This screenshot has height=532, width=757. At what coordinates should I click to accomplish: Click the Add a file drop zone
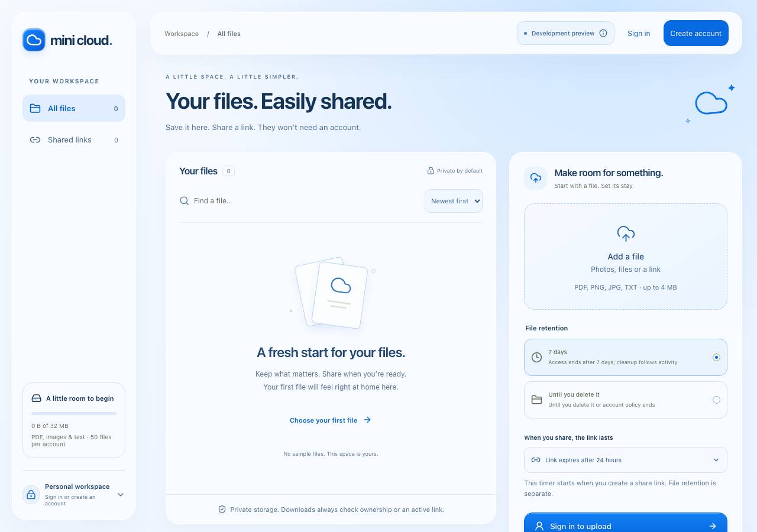click(x=626, y=257)
